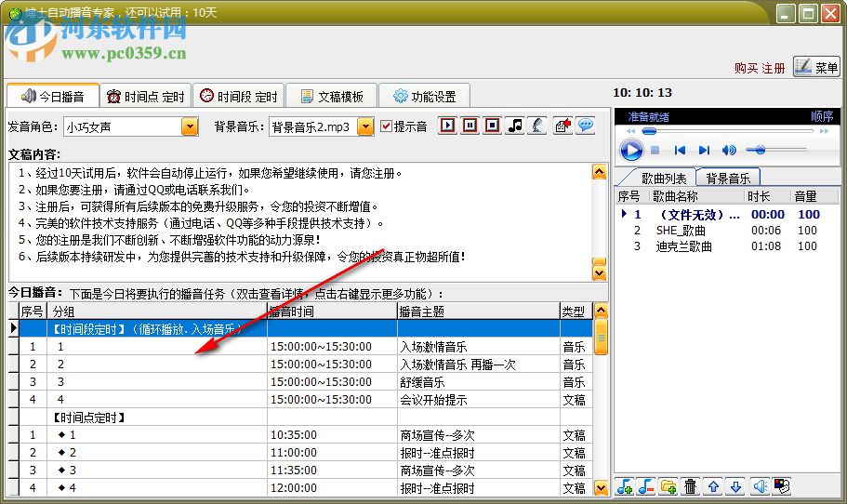
Task: Click the document with red arrow icon
Action: pyautogui.click(x=562, y=126)
